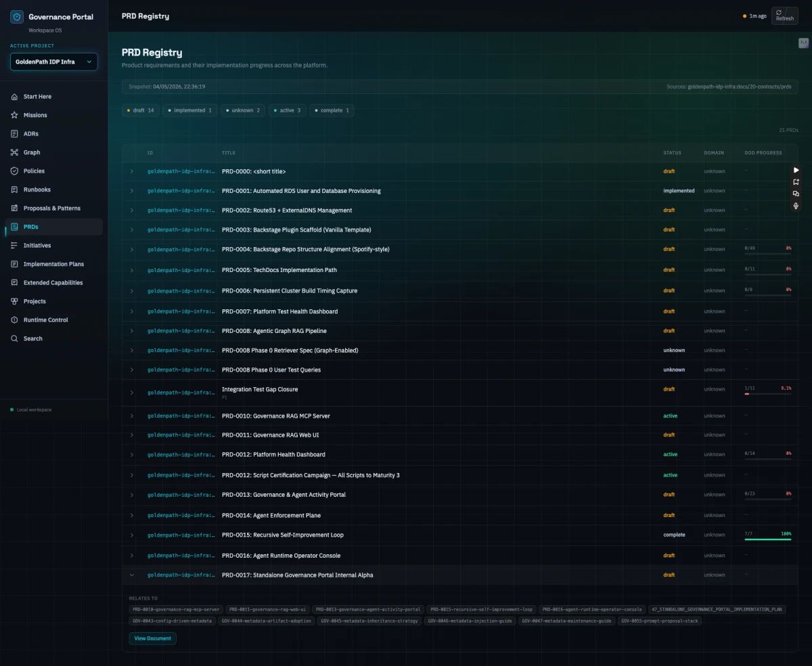Viewport: 812px width, 666px height.
Task: Click the play icon in floating toolbar
Action: click(x=796, y=170)
